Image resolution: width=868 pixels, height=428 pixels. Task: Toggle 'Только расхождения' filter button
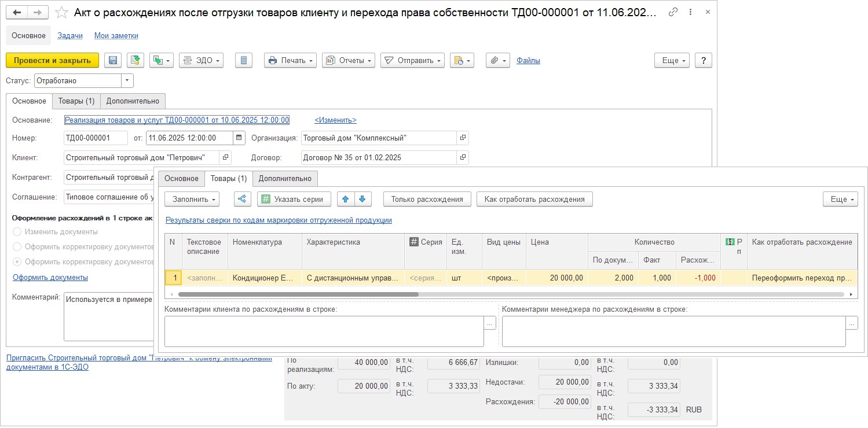(x=427, y=199)
